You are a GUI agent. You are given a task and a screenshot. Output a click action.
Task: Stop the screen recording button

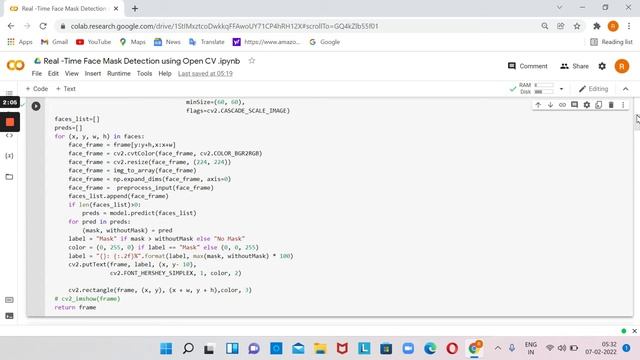tap(10, 122)
